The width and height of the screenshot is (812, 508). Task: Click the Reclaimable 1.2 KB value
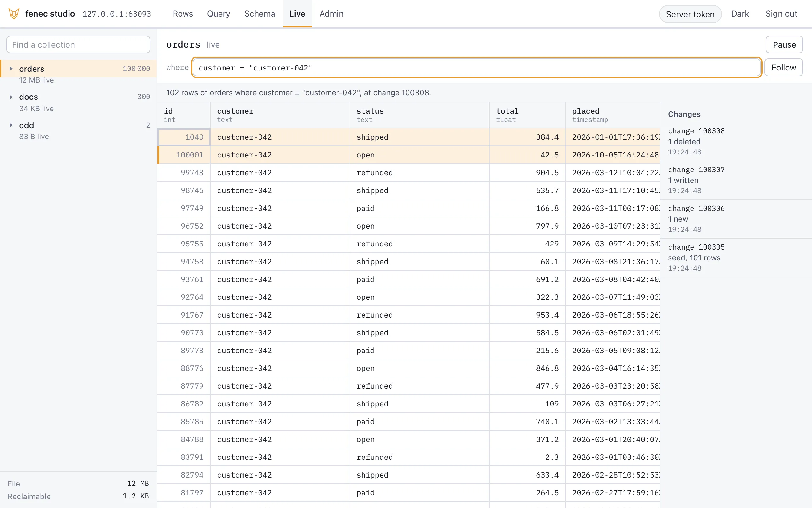point(135,496)
